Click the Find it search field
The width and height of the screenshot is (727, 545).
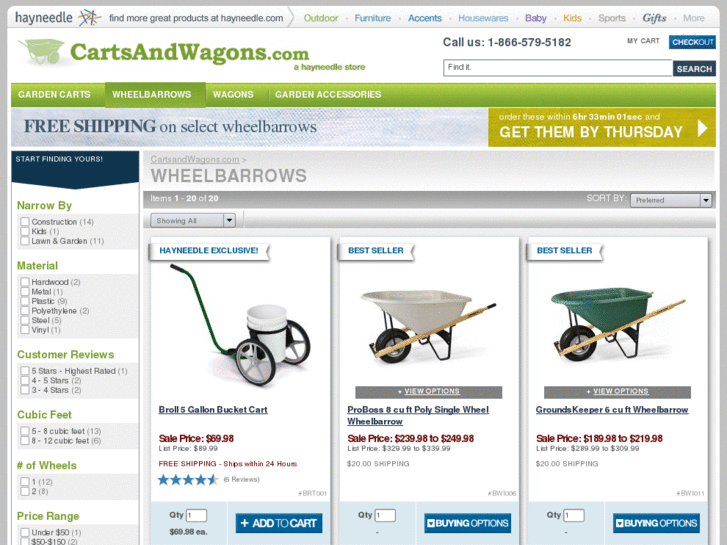[558, 68]
